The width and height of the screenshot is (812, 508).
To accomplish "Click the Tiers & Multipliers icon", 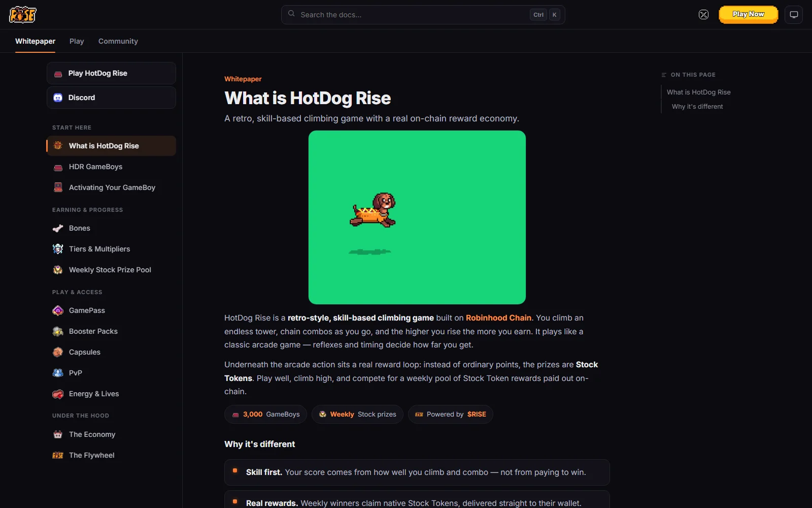I will [x=58, y=249].
